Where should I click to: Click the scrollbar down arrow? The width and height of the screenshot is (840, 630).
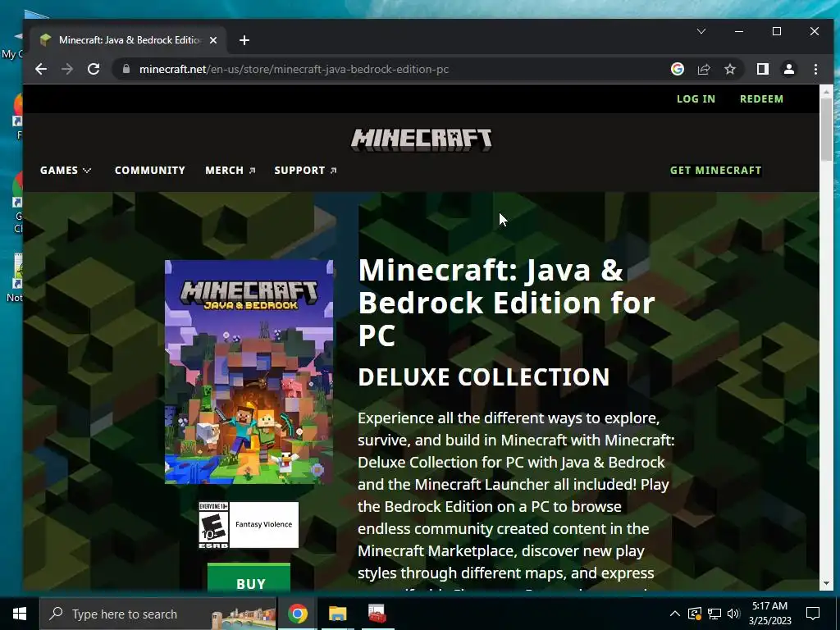[x=826, y=583]
